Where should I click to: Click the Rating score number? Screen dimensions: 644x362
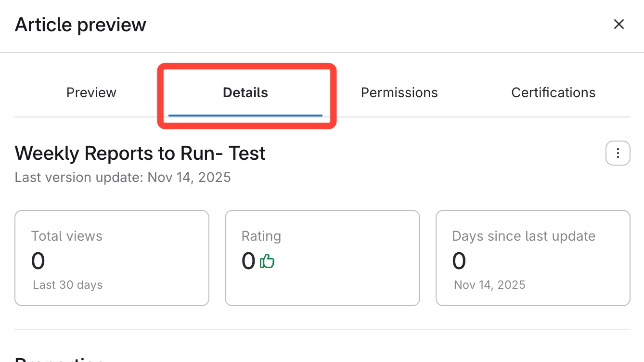point(248,261)
